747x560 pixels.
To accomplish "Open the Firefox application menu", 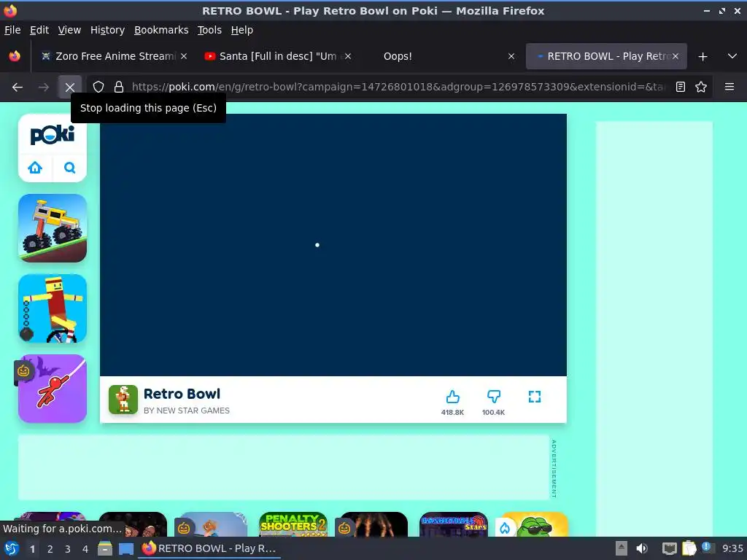I will (x=729, y=87).
